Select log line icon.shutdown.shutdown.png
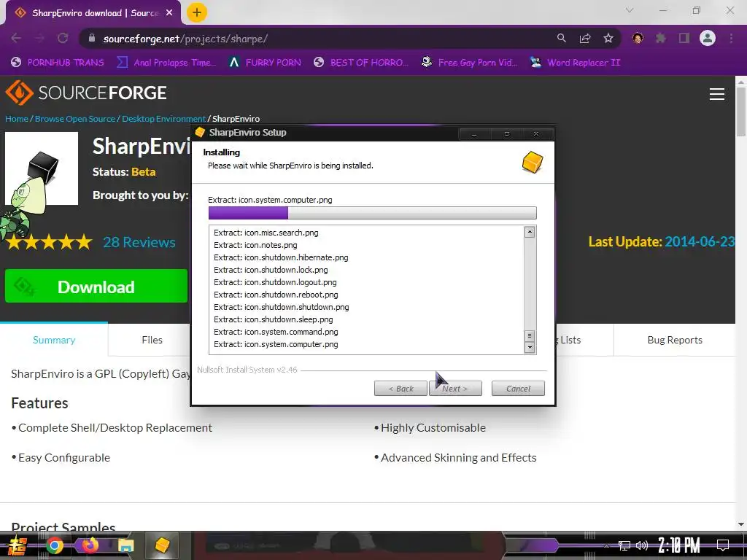The image size is (747, 560). pyautogui.click(x=281, y=307)
